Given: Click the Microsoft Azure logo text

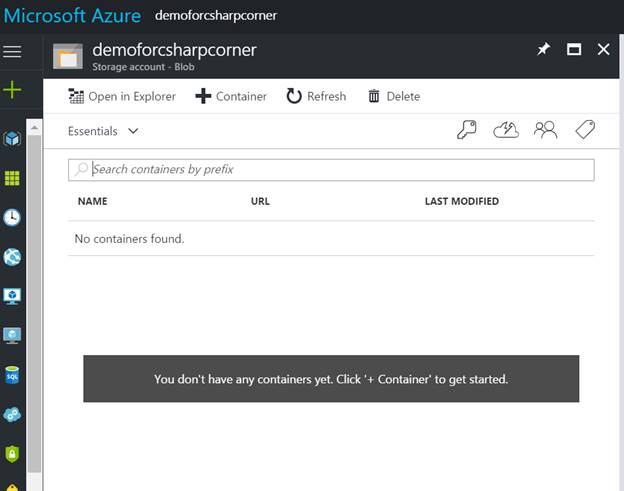Looking at the screenshot, I should (x=72, y=16).
